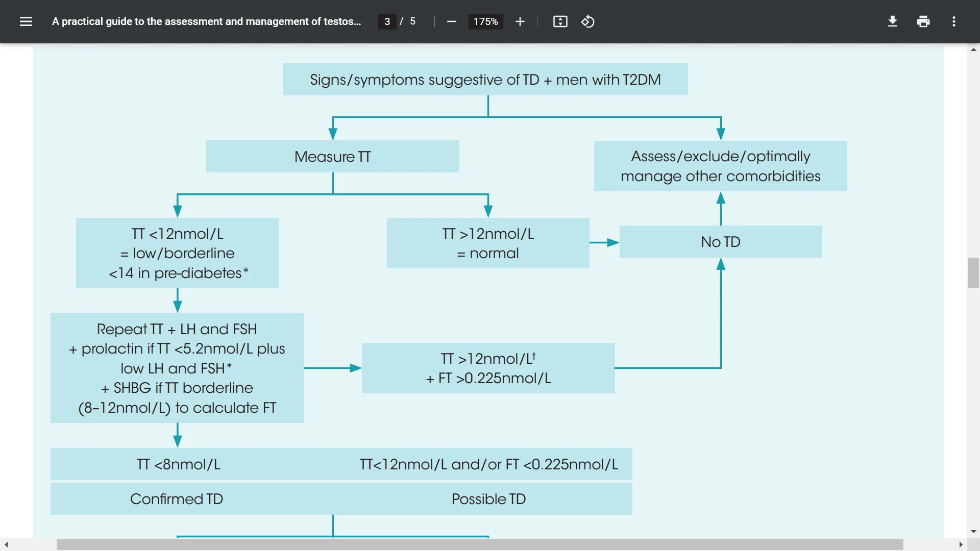Click 'TT <12nmol/L = low/borderline' box
The height and width of the screenshot is (551, 980).
click(x=177, y=253)
